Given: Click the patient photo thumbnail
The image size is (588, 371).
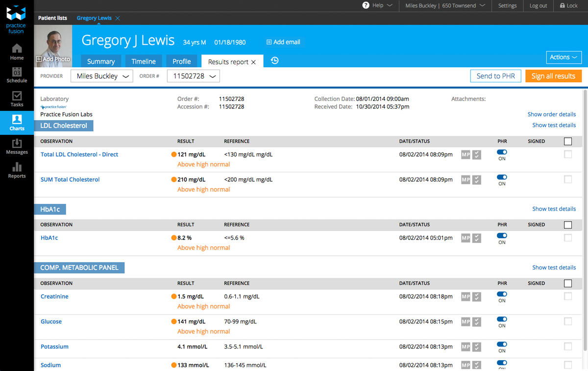Looking at the screenshot, I should tap(53, 47).
